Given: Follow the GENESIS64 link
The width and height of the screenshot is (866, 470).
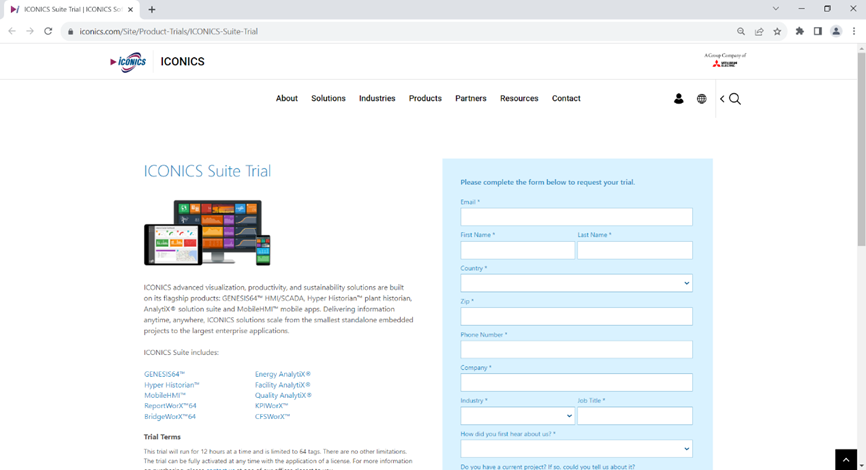Looking at the screenshot, I should tap(165, 374).
